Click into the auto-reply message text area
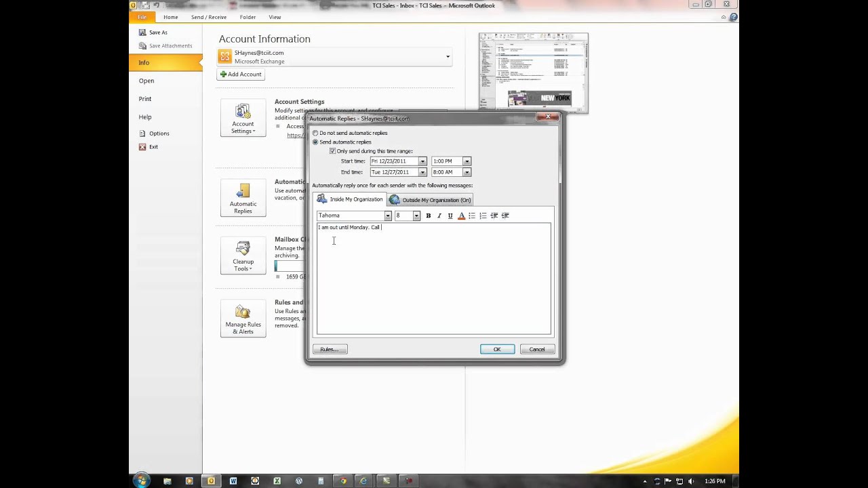This screenshot has width=868, height=488. point(434,279)
